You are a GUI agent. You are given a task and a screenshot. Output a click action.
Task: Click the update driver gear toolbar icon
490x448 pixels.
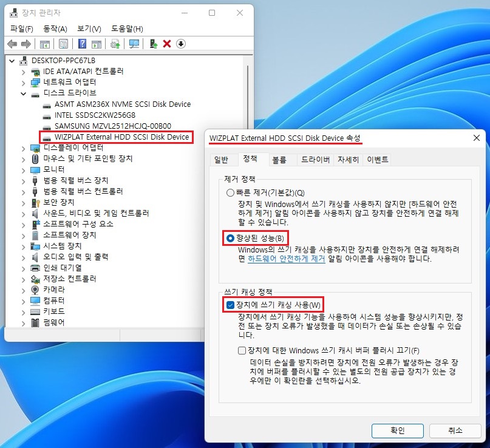[x=115, y=44]
